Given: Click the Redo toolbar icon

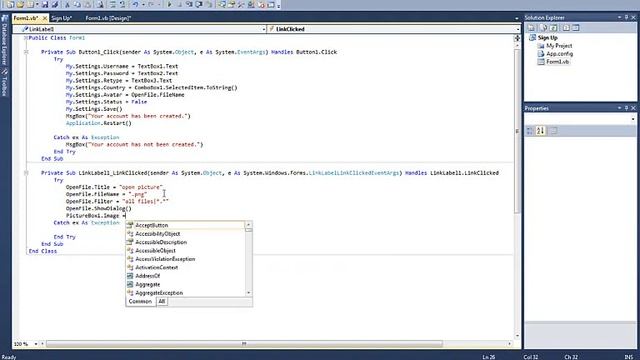Looking at the screenshot, I should coord(151,5).
